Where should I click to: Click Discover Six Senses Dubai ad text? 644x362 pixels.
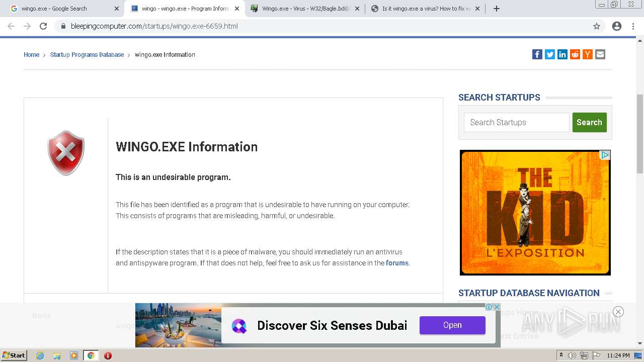tap(332, 326)
